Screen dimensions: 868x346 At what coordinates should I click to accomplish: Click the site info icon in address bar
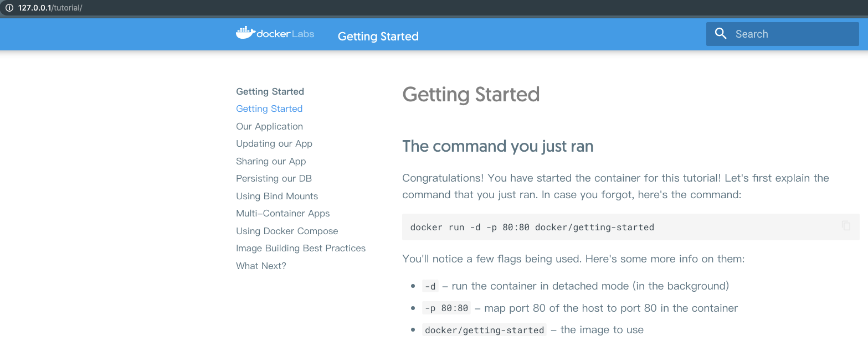(x=9, y=8)
